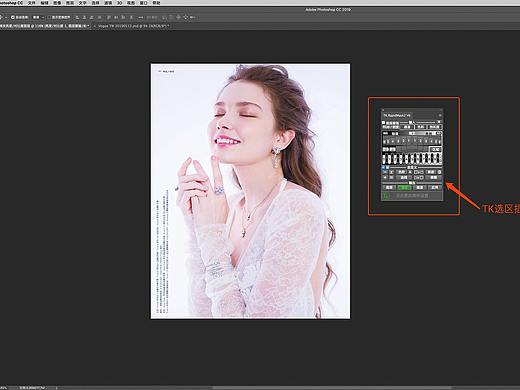Open the 编辑 (Edit) menu

click(44, 3)
